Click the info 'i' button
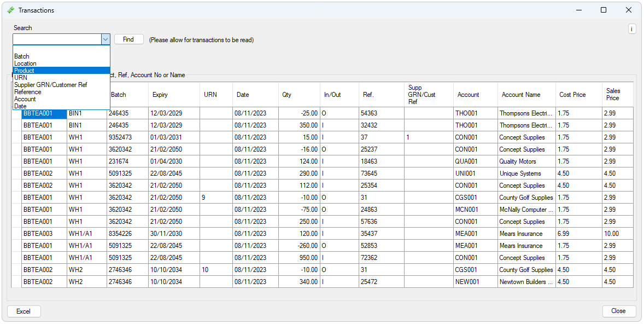 click(x=632, y=29)
